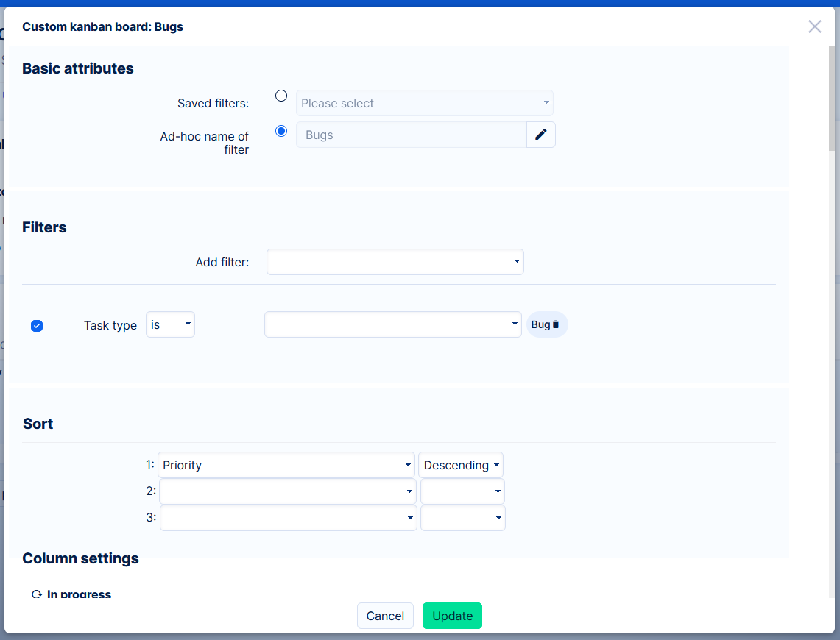
Task: Open the second sort direction dropdown
Action: (462, 491)
